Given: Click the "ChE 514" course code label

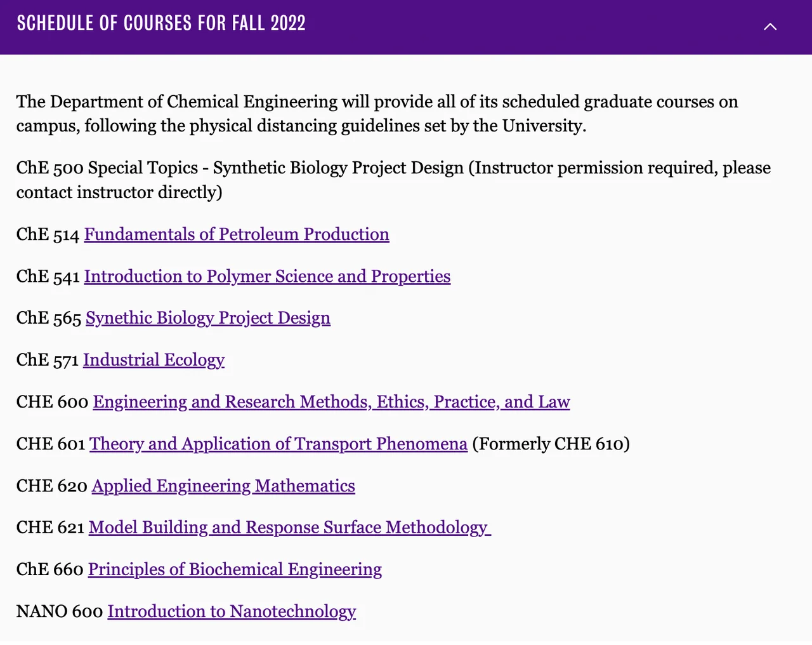Looking at the screenshot, I should coord(48,235).
